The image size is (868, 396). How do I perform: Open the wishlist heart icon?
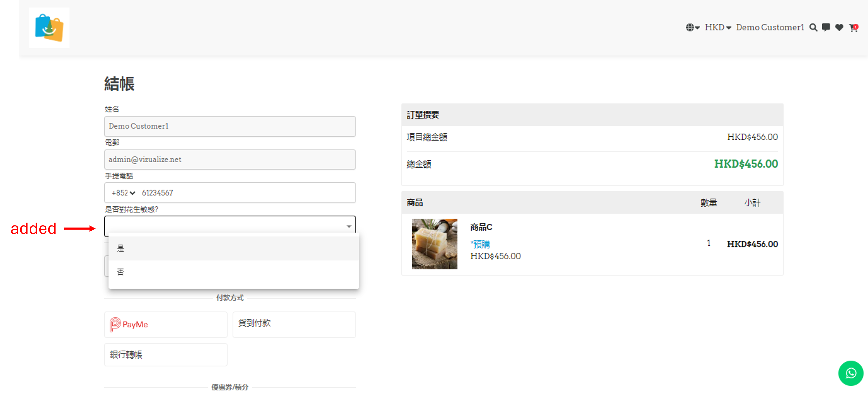point(839,27)
